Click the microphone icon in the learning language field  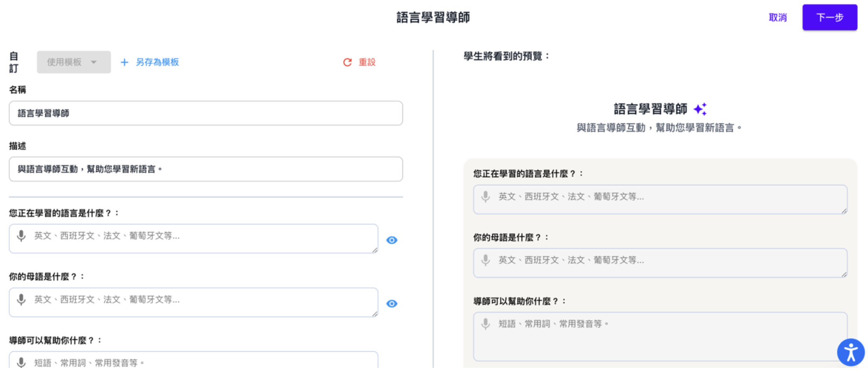[x=21, y=237]
